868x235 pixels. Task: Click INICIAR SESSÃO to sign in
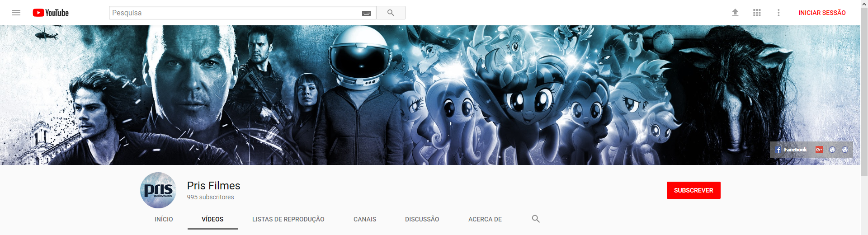(821, 13)
